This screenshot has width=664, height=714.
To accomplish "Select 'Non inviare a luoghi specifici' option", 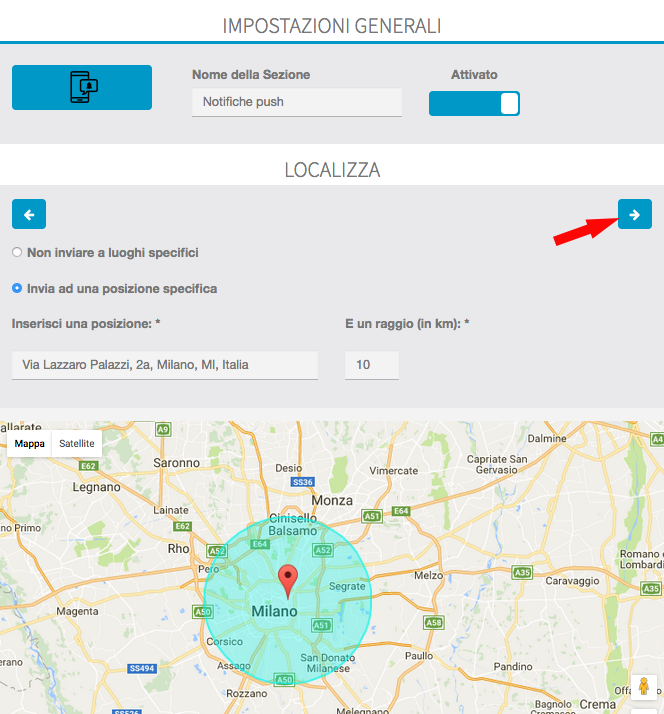I will click(17, 253).
